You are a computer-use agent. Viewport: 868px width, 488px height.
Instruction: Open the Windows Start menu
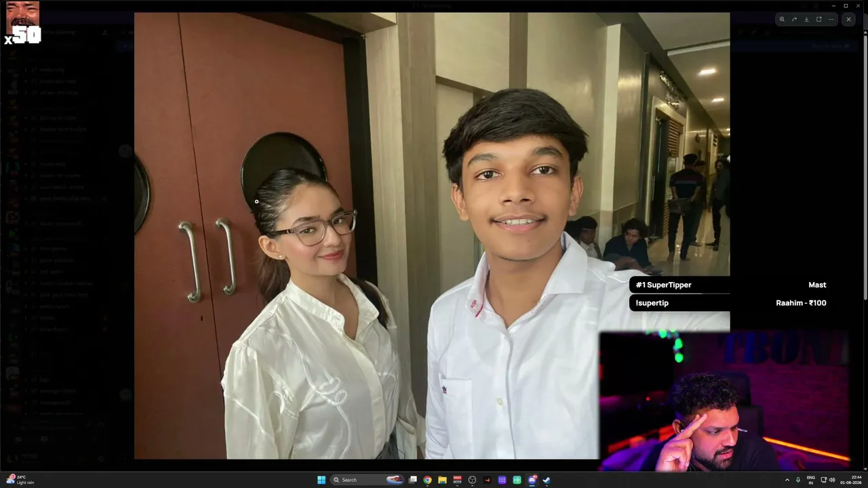click(x=321, y=480)
